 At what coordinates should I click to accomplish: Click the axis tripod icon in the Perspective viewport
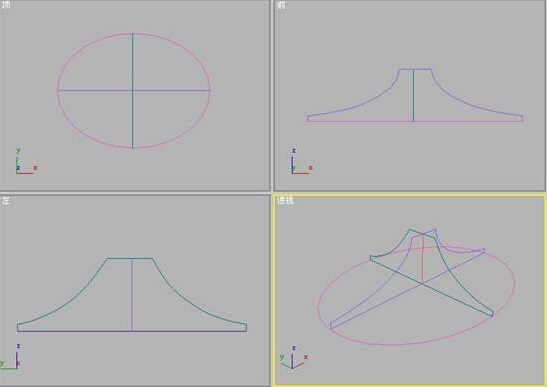(x=293, y=357)
